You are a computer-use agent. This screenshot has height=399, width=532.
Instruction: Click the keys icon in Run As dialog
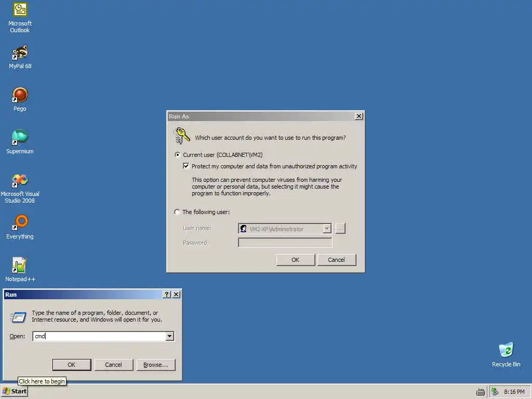181,136
